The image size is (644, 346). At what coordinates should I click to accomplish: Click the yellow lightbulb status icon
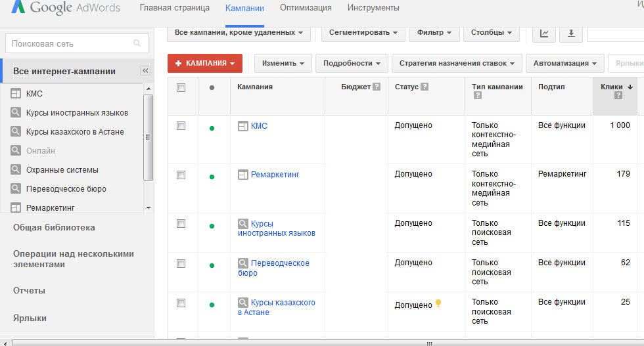pos(438,304)
